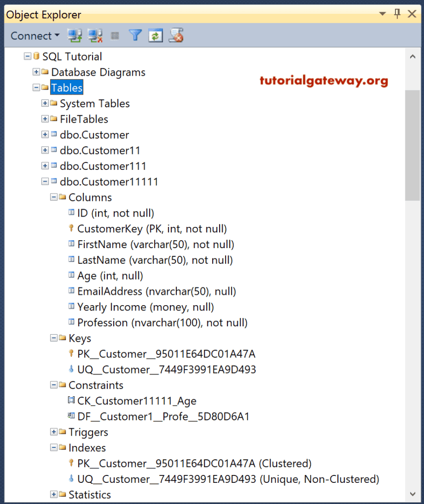424x504 pixels.
Task: Click the unique constraint icon for UQ__Customer__7449F3991EA9D493
Action: (71, 370)
